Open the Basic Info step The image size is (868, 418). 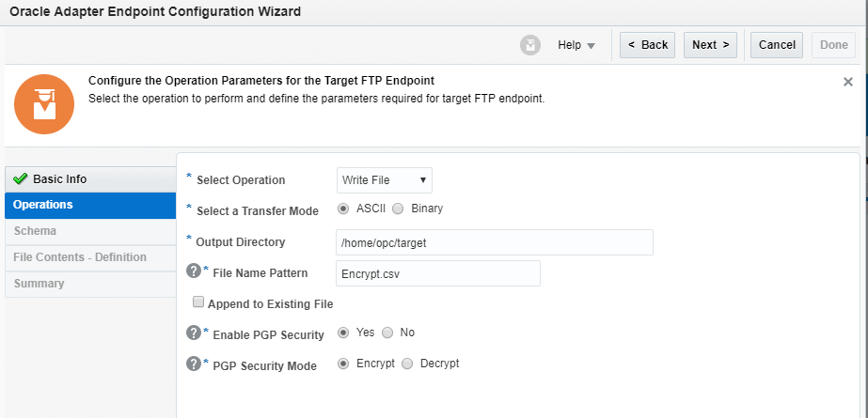pyautogui.click(x=60, y=179)
